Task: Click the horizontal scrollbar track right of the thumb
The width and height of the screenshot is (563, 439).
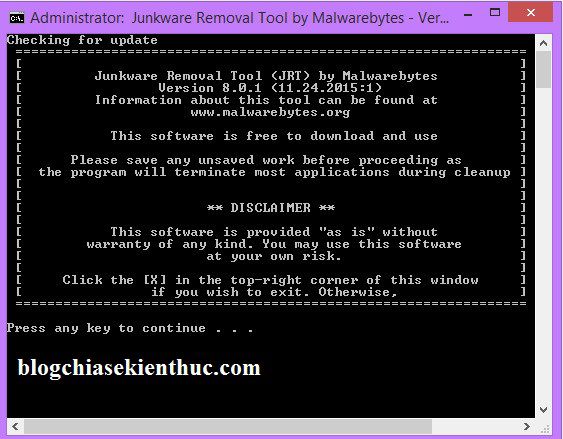Action: [x=475, y=426]
